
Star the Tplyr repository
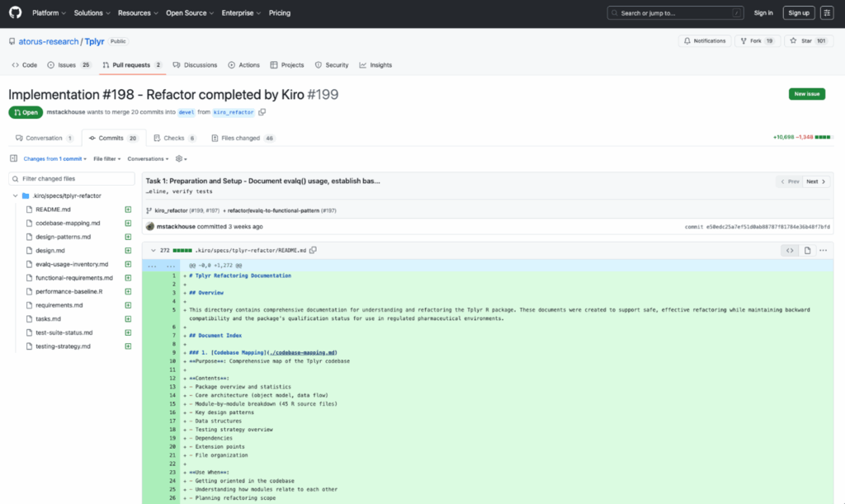click(x=806, y=40)
